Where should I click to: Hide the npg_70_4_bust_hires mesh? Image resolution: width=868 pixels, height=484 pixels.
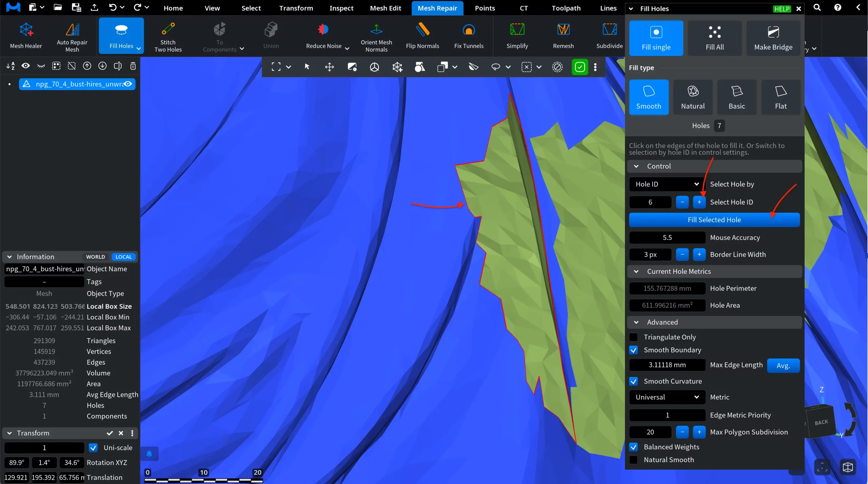click(x=128, y=84)
